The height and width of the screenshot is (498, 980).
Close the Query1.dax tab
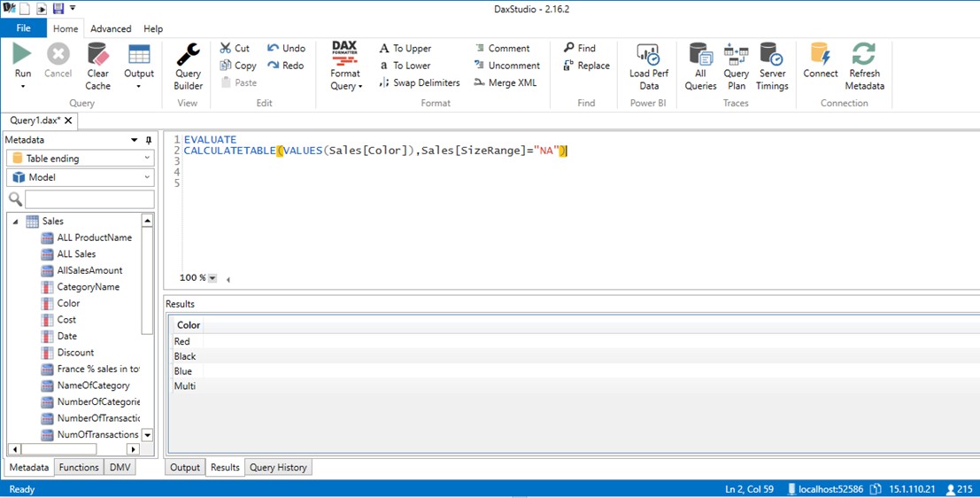pos(68,121)
